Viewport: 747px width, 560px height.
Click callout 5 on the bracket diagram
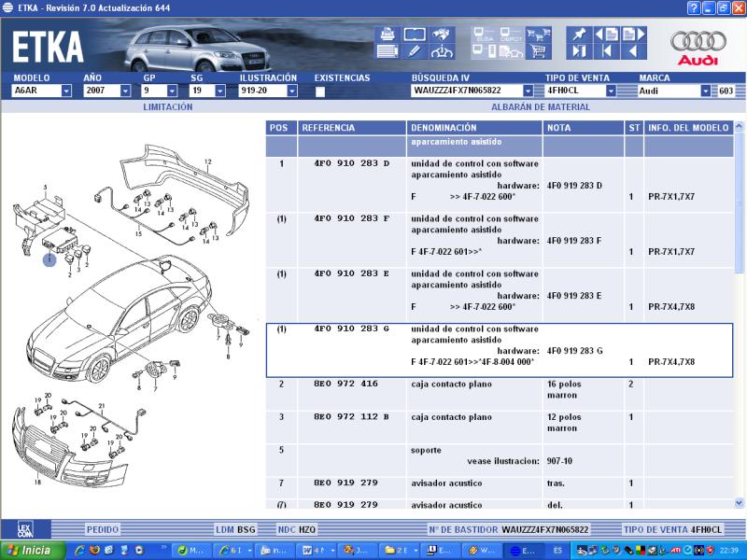45,188
